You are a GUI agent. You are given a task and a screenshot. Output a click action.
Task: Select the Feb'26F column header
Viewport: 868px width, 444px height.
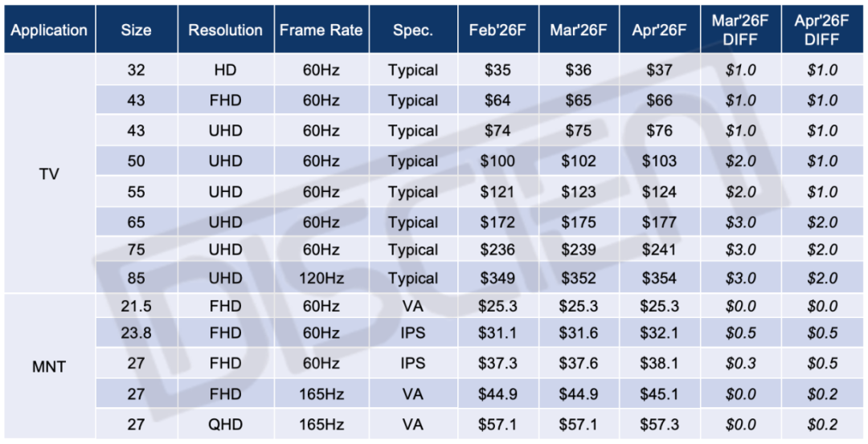click(x=498, y=31)
